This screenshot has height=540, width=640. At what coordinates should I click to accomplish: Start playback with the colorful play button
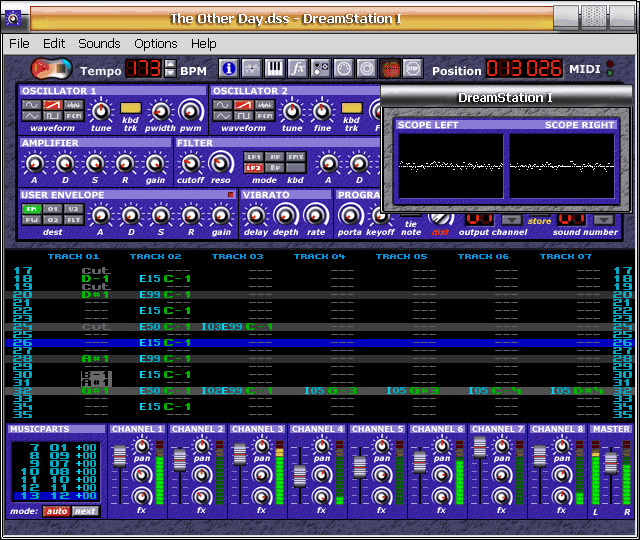pyautogui.click(x=51, y=69)
